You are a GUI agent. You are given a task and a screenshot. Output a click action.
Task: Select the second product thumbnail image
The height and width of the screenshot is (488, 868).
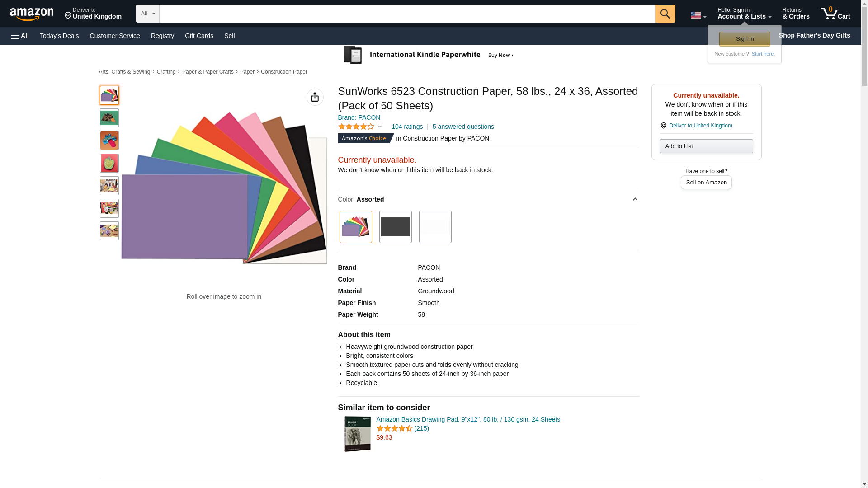(x=109, y=118)
